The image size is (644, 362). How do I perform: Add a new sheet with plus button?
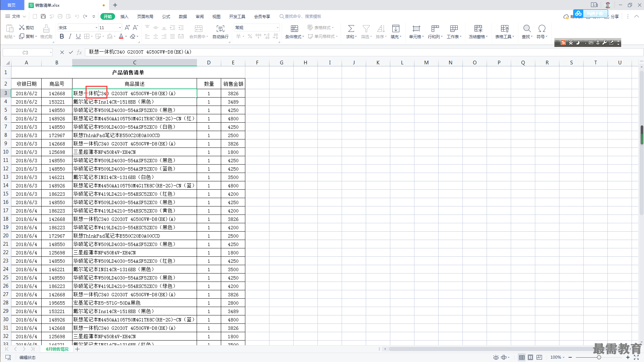point(78,349)
